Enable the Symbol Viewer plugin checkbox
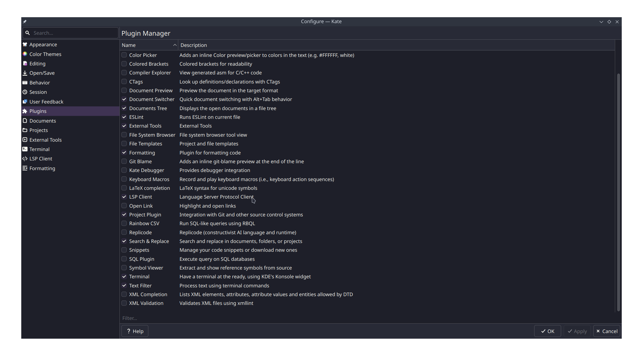 (124, 268)
